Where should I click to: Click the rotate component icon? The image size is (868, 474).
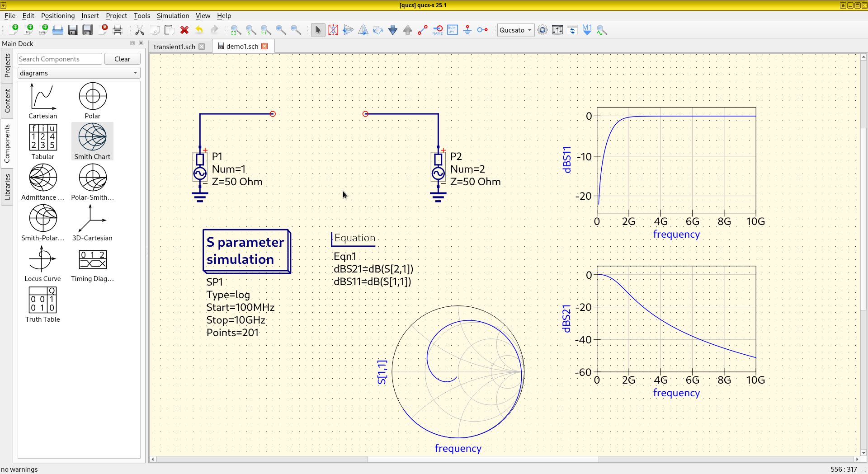coord(378,30)
